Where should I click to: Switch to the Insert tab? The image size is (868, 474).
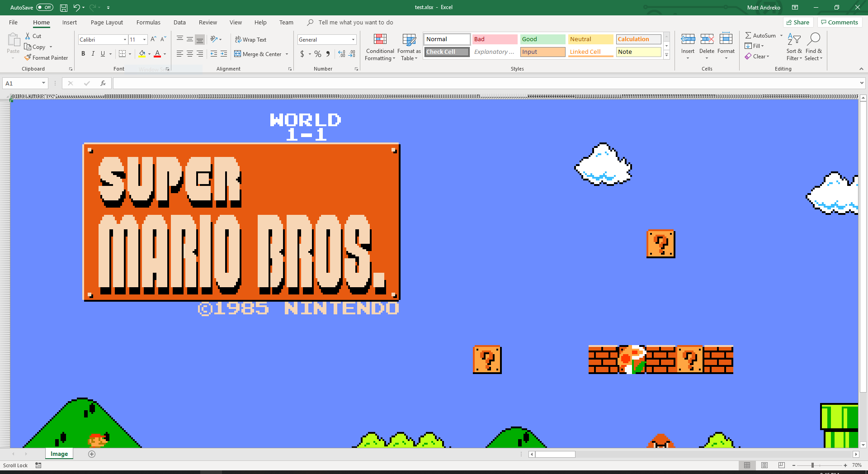click(x=70, y=22)
